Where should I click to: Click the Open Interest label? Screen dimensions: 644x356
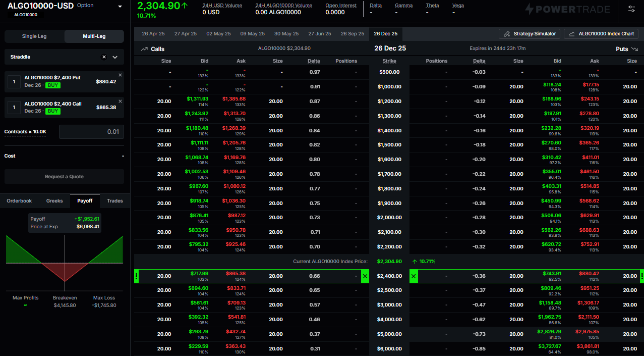pyautogui.click(x=341, y=6)
